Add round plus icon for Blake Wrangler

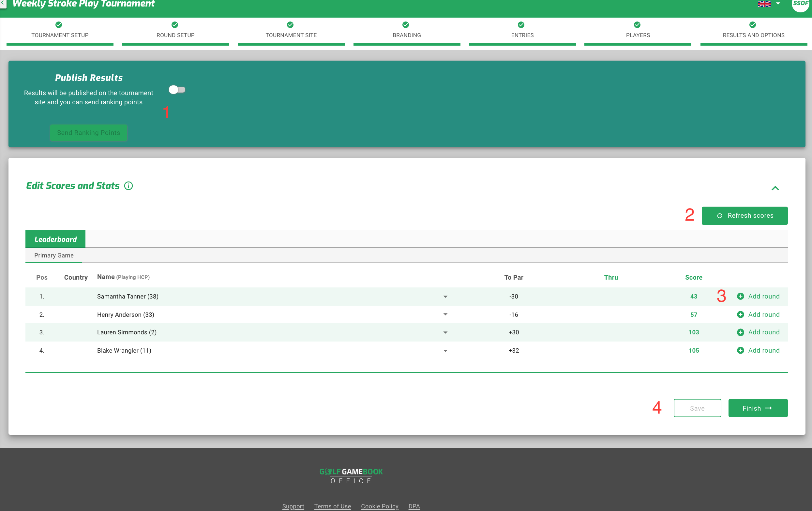click(741, 351)
